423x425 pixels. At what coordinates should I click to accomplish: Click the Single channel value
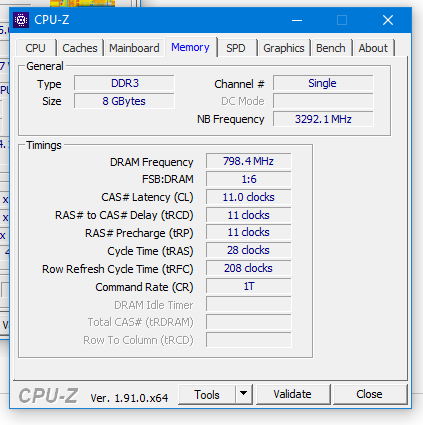323,83
